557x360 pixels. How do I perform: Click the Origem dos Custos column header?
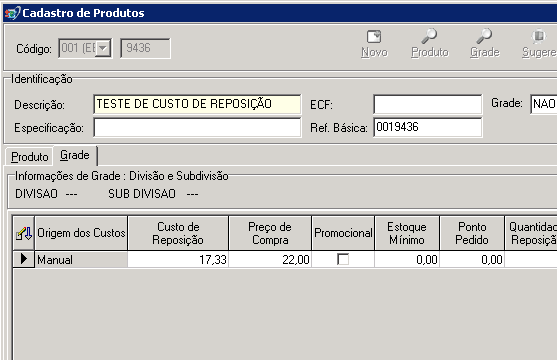(81, 233)
